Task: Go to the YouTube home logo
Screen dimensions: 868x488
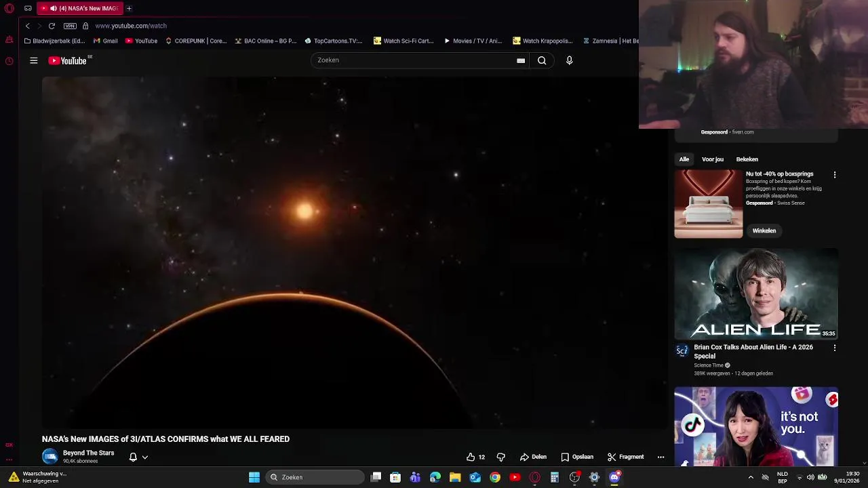Action: pyautogui.click(x=68, y=60)
